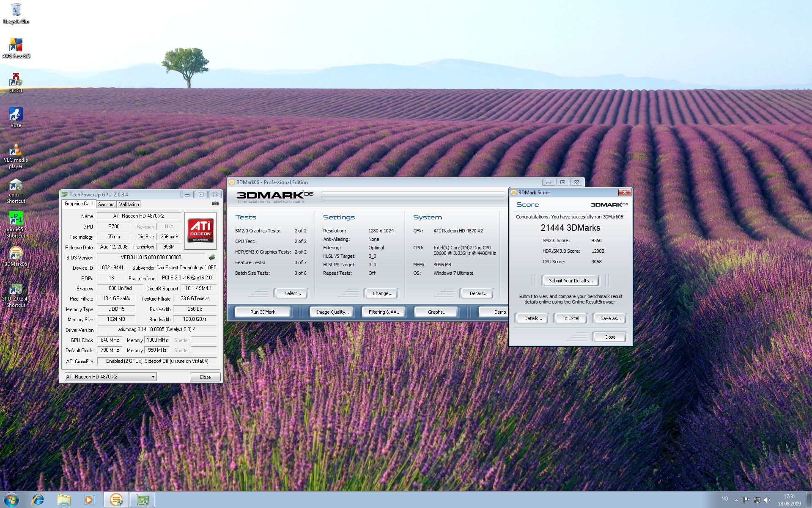Switch to the Sensors tab

tap(106, 204)
